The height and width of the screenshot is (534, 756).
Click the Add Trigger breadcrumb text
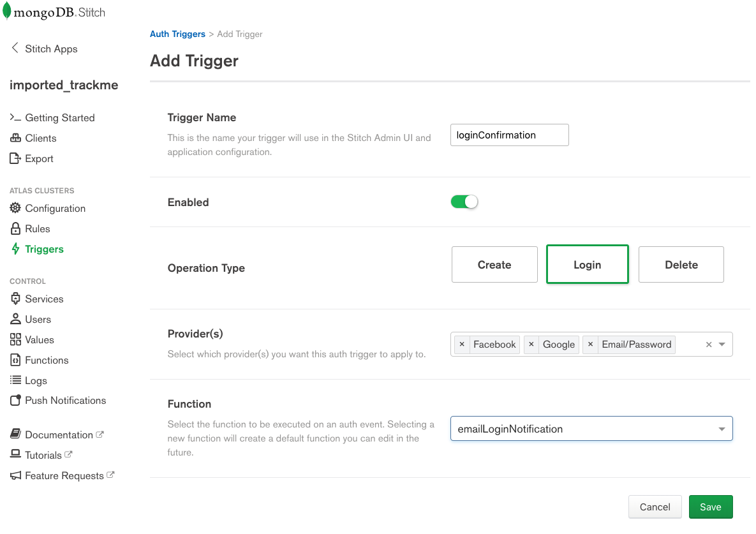pyautogui.click(x=240, y=34)
